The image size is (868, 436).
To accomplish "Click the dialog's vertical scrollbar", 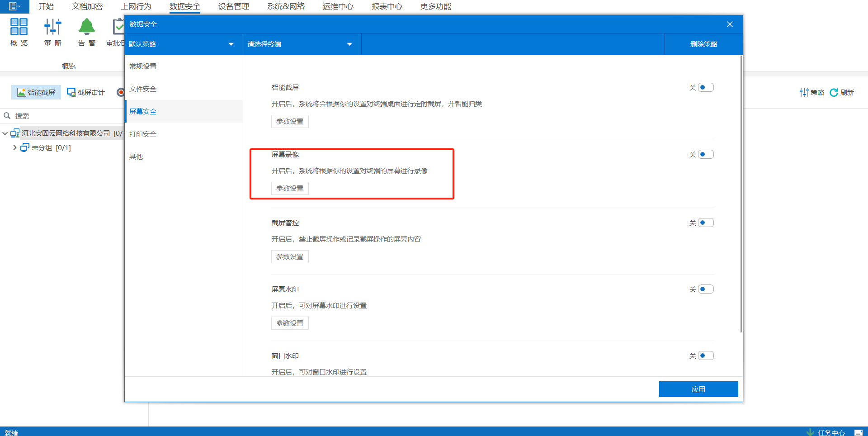I will point(741,194).
